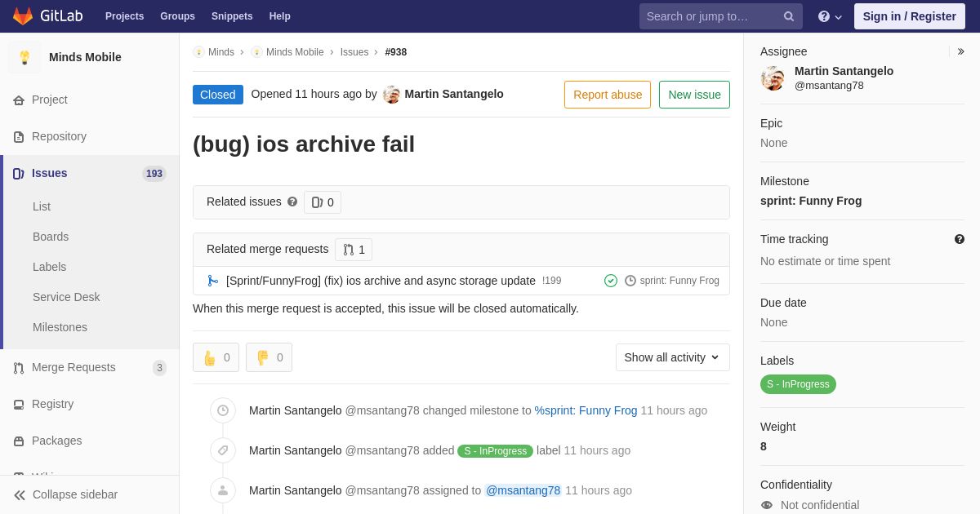Open the Snippets menu item
Screen dimensions: 980x514
click(232, 16)
